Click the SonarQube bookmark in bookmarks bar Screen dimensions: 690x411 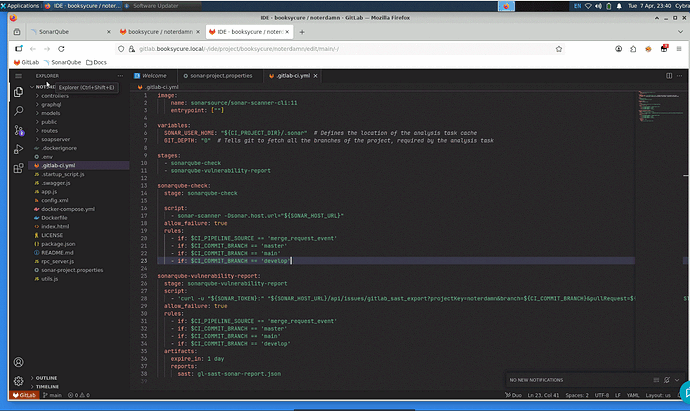pyautogui.click(x=66, y=62)
